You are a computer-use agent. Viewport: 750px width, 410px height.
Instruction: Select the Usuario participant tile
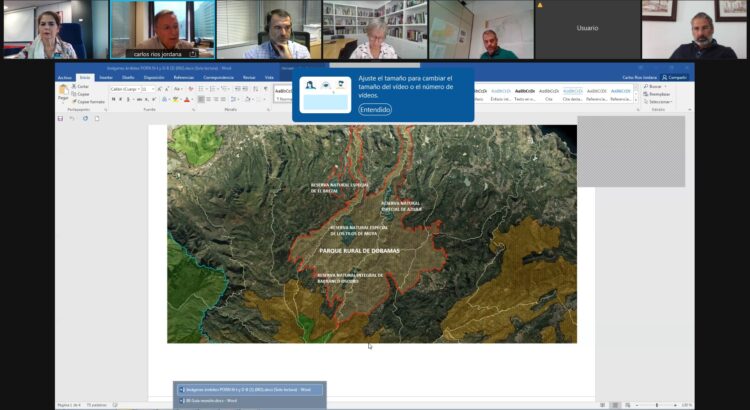point(587,29)
